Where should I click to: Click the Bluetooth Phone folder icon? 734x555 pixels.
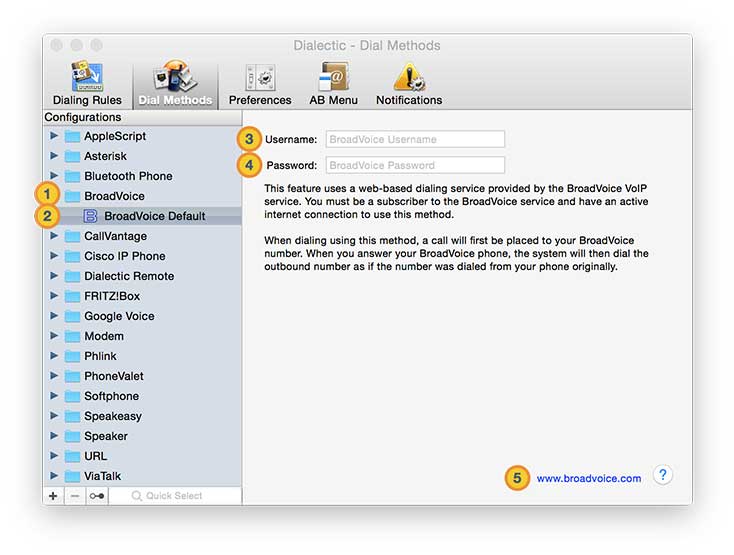(72, 176)
